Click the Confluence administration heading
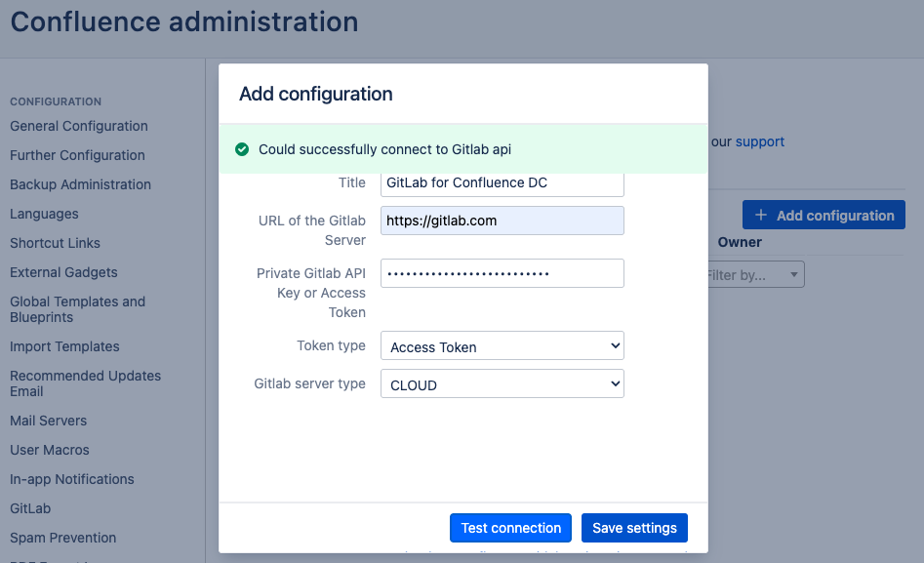924x563 pixels. (184, 21)
